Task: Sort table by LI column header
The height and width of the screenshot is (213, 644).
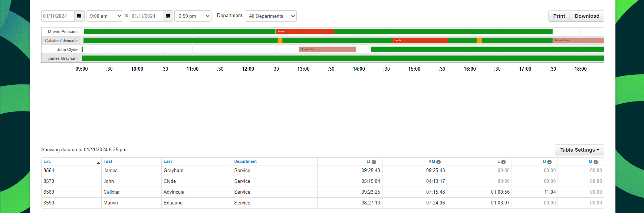Action: tap(368, 161)
